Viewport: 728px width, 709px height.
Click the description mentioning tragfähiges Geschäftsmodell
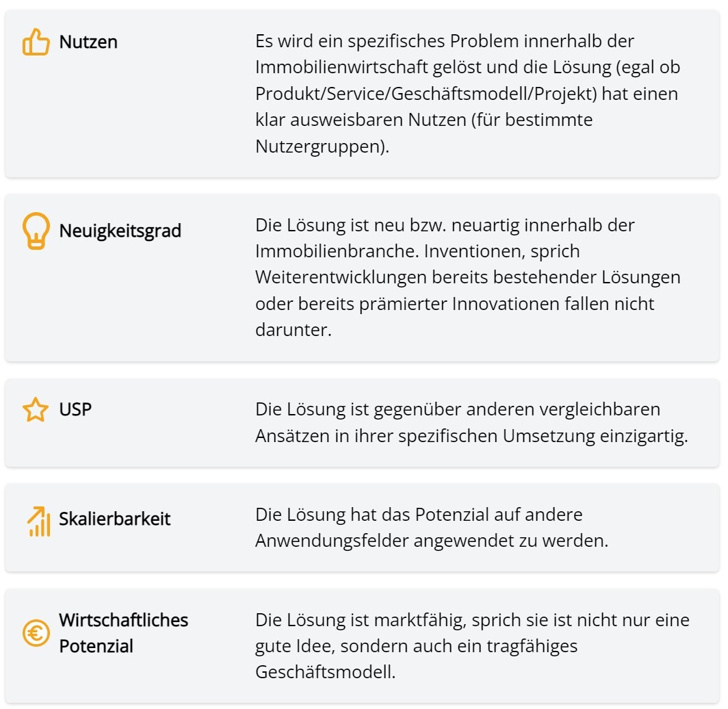[x=472, y=646]
